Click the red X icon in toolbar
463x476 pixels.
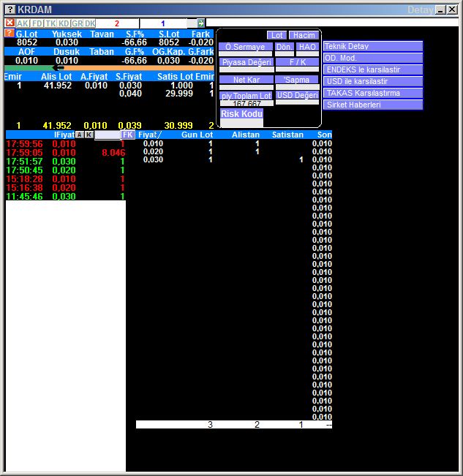click(x=10, y=23)
